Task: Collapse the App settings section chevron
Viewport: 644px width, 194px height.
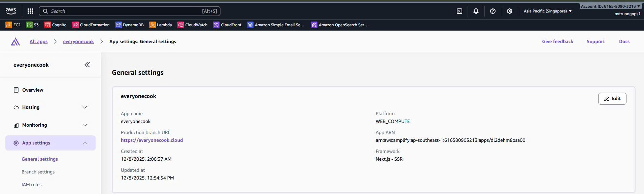Action: click(85, 143)
